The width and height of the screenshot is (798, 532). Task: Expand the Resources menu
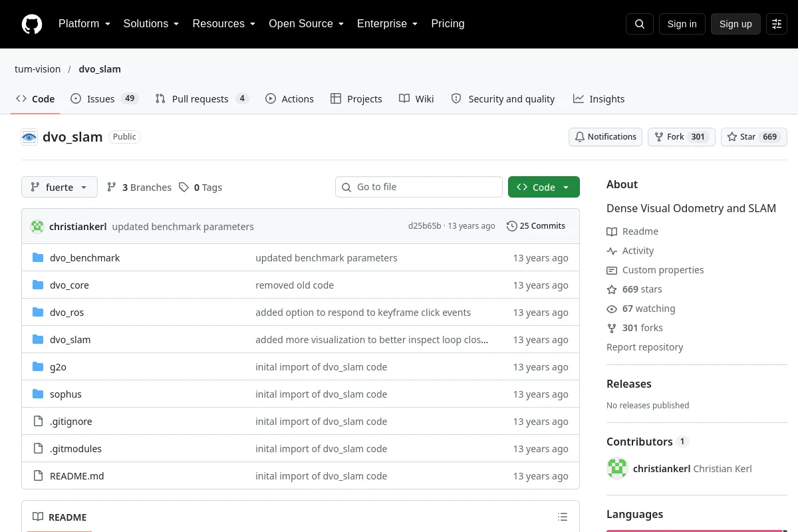(x=224, y=24)
